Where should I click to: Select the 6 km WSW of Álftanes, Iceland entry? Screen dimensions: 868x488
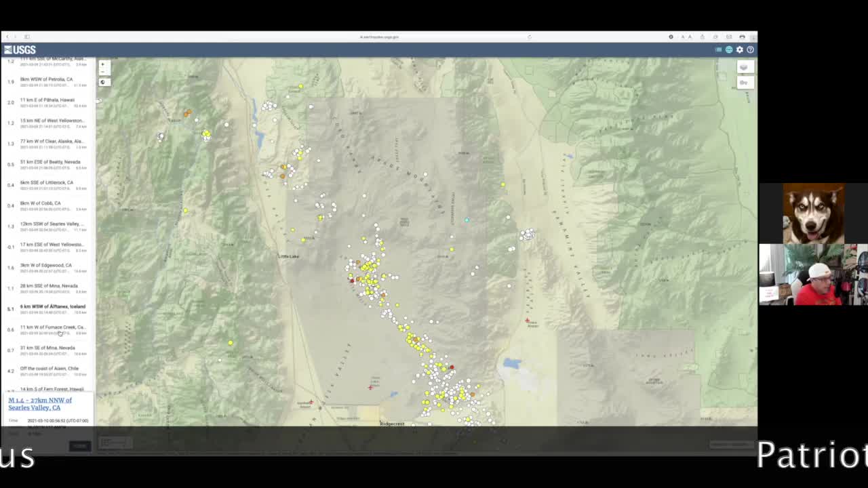point(47,308)
